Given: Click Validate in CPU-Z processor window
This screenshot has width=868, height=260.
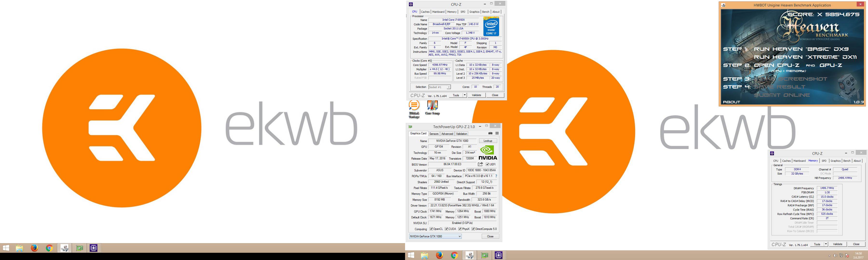Looking at the screenshot, I should pyautogui.click(x=476, y=95).
